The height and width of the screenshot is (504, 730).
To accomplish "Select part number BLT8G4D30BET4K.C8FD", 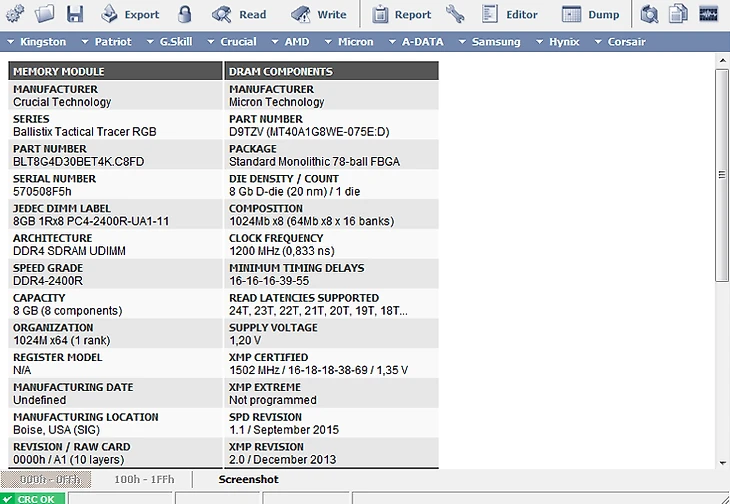I will point(79,162).
